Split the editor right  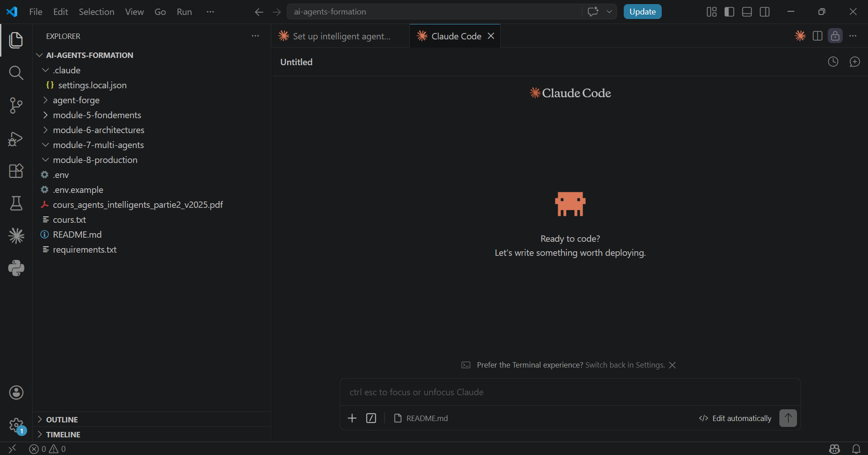pos(817,36)
